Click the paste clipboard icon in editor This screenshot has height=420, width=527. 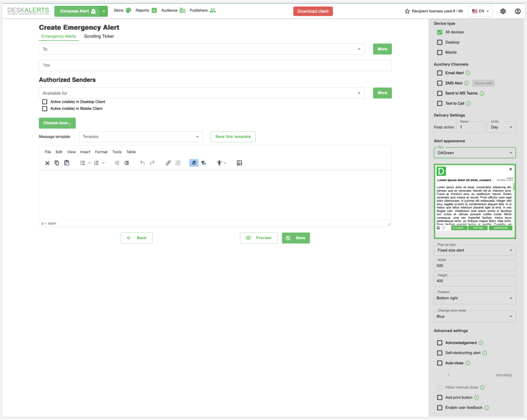pos(67,163)
